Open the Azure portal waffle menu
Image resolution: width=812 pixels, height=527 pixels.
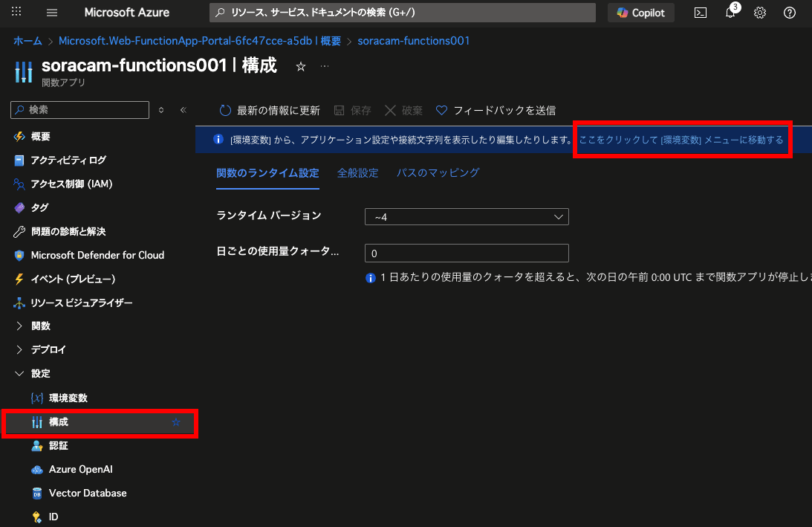coord(16,12)
